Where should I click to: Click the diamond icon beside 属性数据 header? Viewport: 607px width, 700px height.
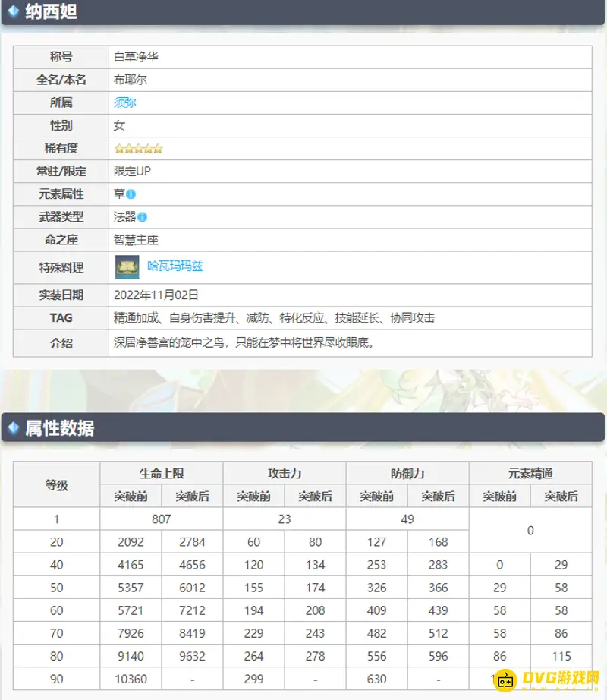[13, 427]
